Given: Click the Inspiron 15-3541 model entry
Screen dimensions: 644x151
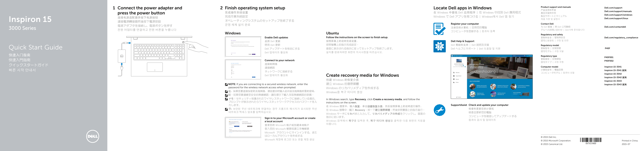Looking at the screenshot, I should [x=613, y=67].
